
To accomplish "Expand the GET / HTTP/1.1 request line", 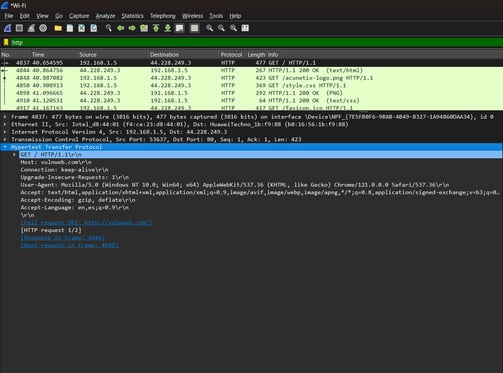I will (14, 155).
